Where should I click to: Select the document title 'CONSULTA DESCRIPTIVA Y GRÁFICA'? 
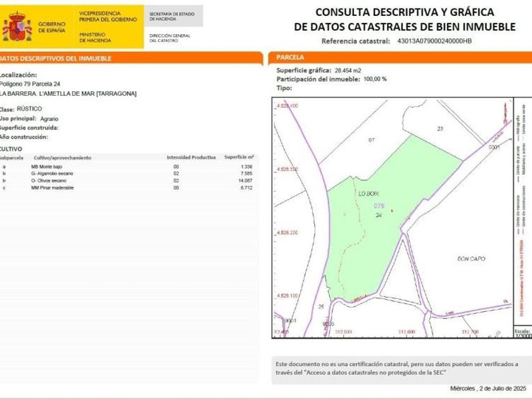(405, 12)
